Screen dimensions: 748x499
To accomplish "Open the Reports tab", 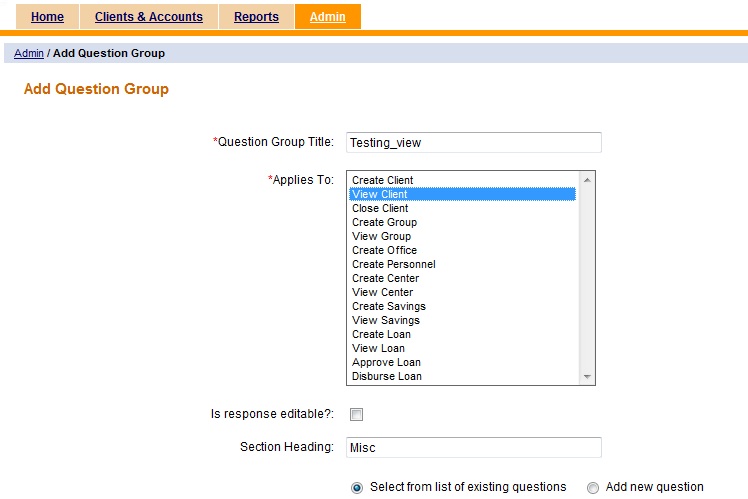I will click(256, 17).
